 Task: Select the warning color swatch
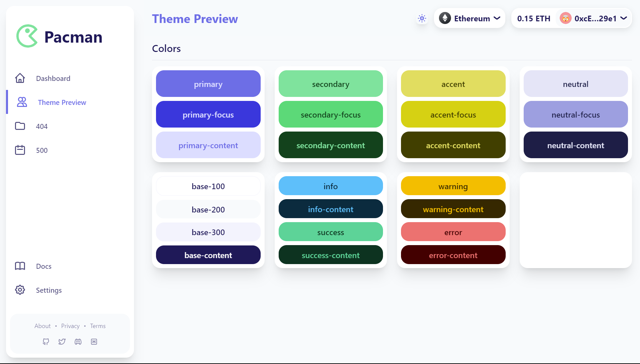(x=453, y=186)
